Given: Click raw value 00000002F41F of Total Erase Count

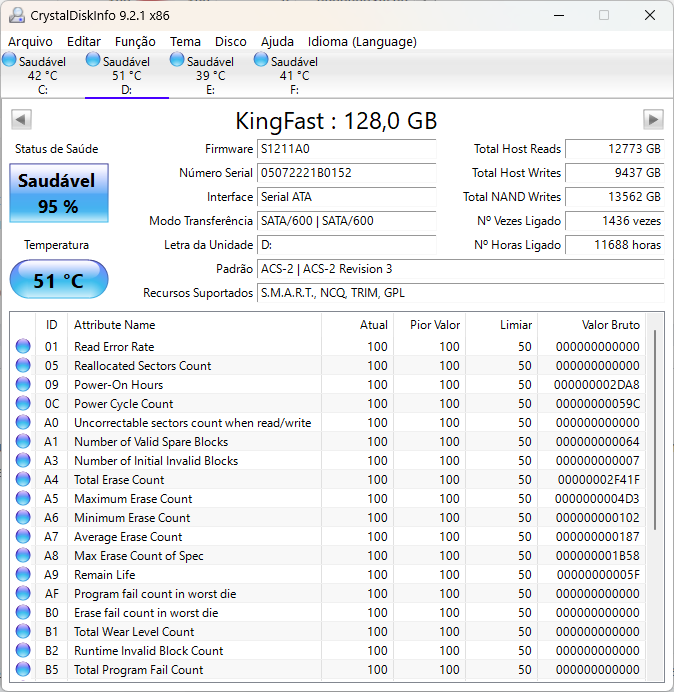Looking at the screenshot, I should pos(599,480).
